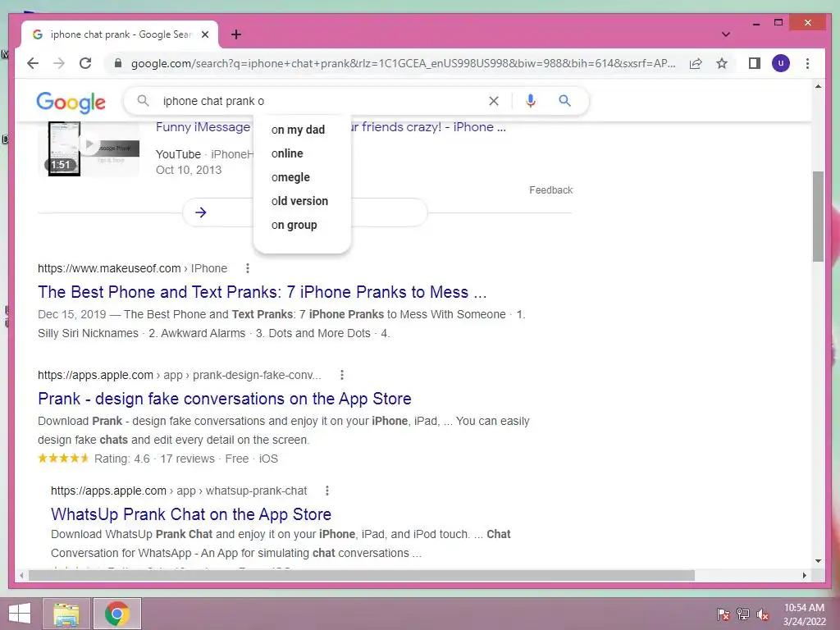
Task: Open a new browser tab
Action: click(235, 34)
